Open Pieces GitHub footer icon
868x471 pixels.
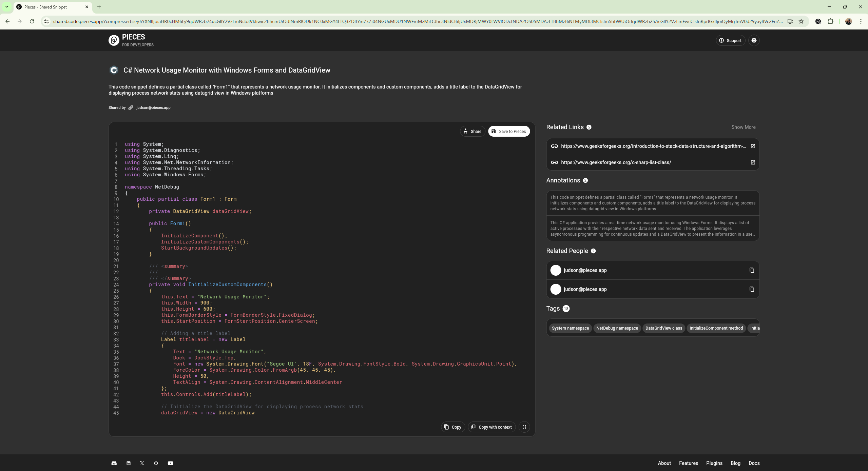pyautogui.click(x=156, y=463)
